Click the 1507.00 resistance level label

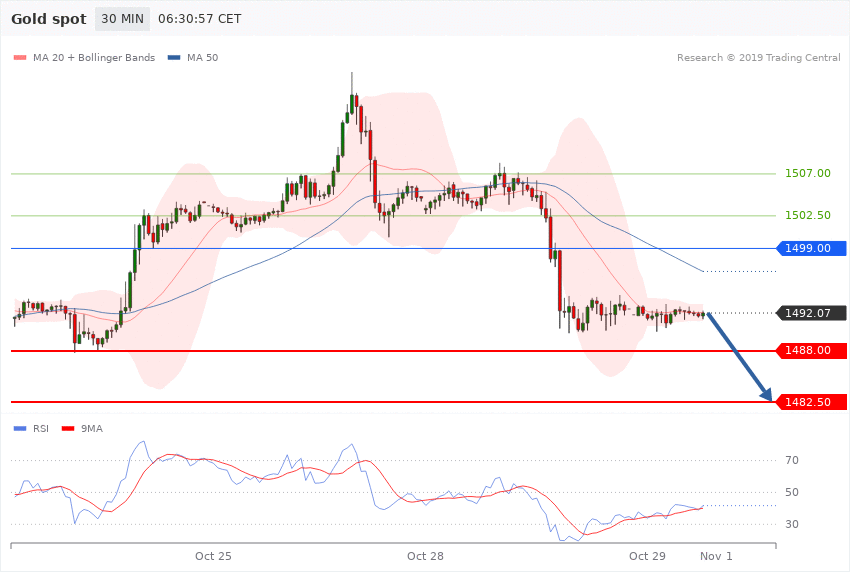808,173
